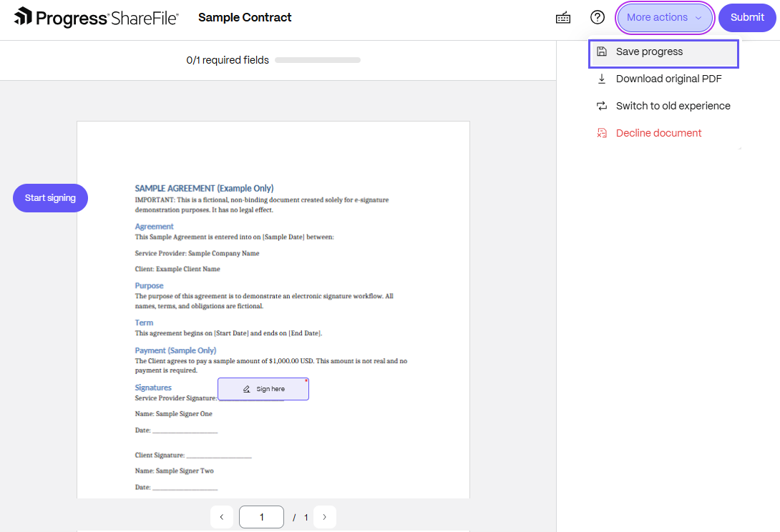
Task: Click the download arrow icon
Action: click(601, 79)
